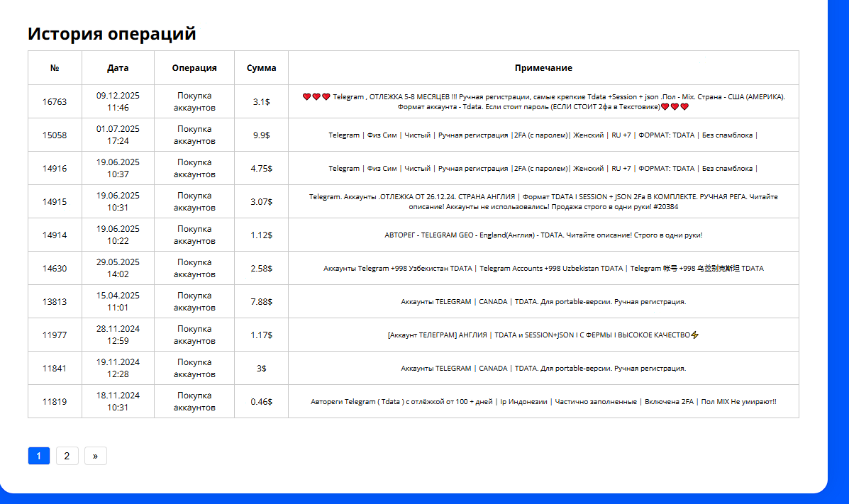Click the 0.46$ amount

click(262, 402)
